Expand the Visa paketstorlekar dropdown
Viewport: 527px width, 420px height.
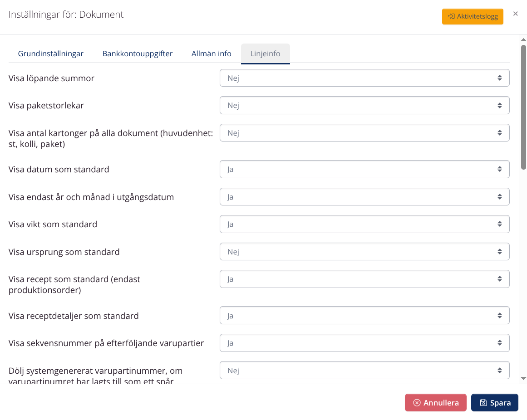pos(364,105)
